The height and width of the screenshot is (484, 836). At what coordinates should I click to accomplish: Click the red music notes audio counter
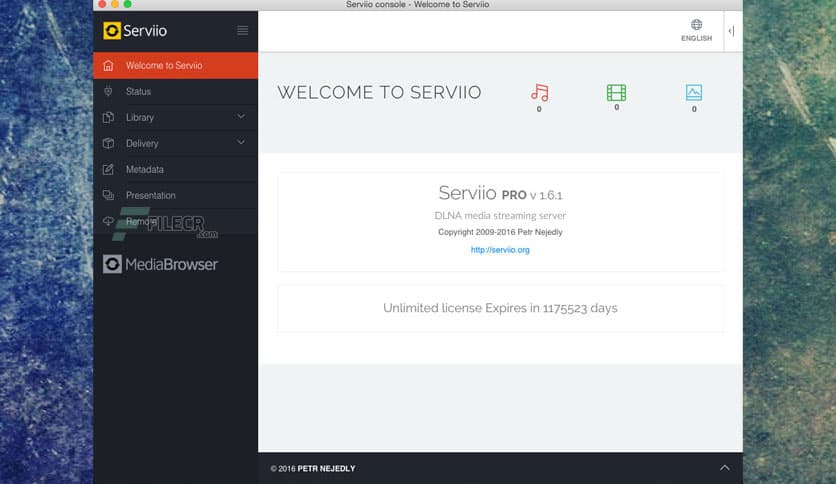point(540,98)
